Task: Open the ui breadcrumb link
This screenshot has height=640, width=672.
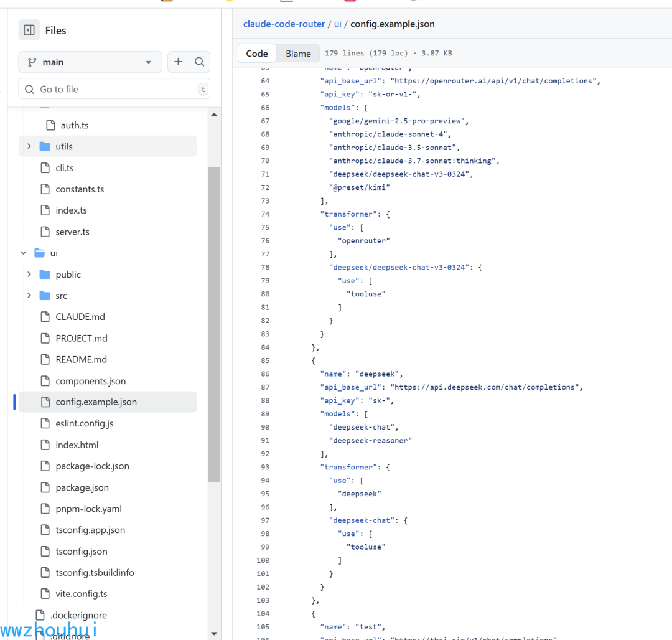Action: pyautogui.click(x=338, y=24)
